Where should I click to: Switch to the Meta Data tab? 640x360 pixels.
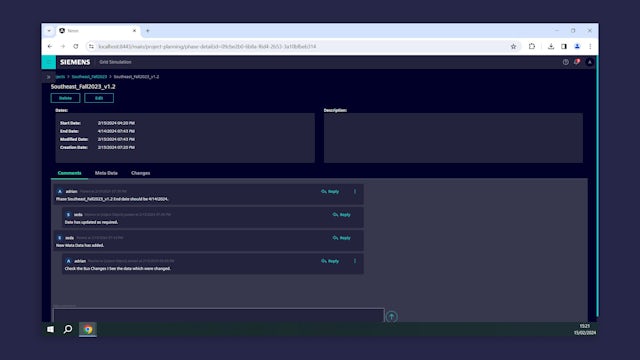[x=106, y=173]
